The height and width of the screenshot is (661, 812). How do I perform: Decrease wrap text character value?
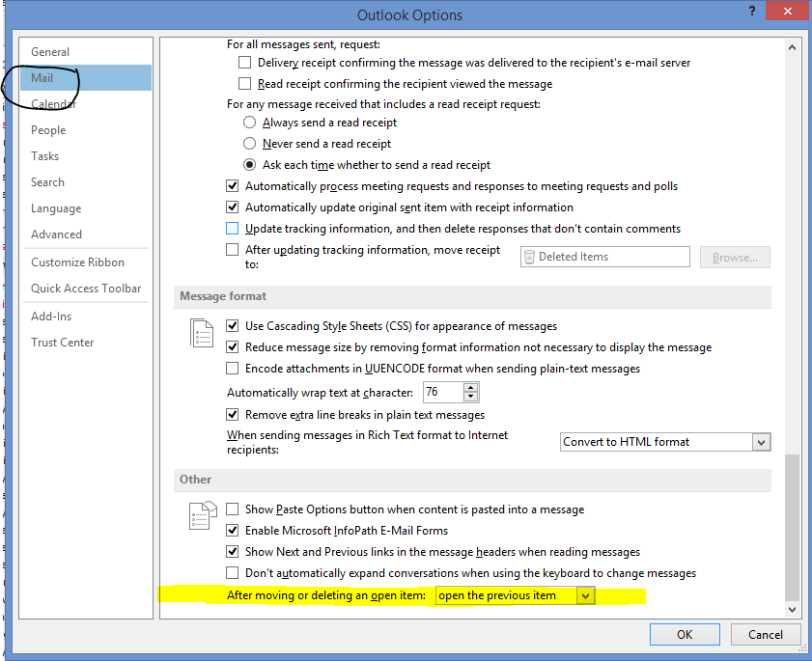coord(470,397)
